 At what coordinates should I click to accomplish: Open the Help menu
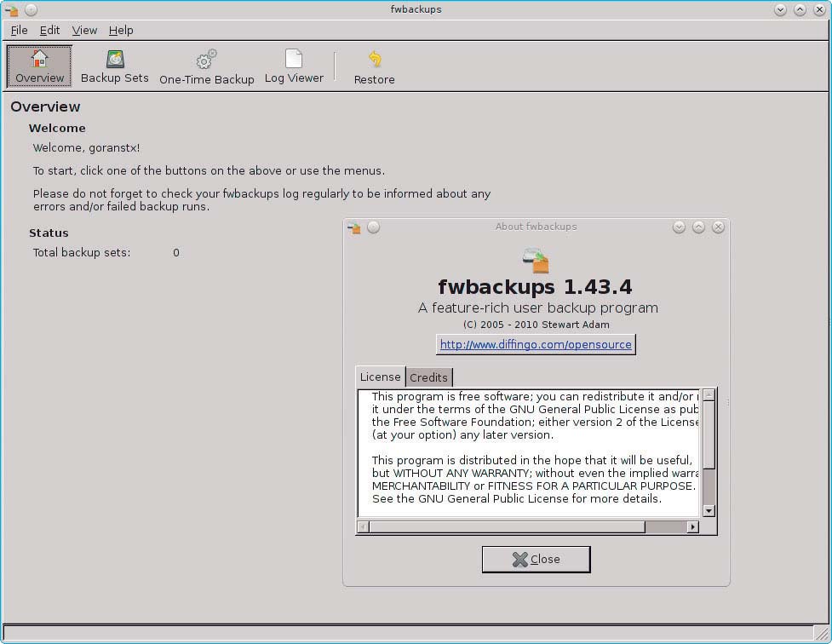tap(121, 31)
